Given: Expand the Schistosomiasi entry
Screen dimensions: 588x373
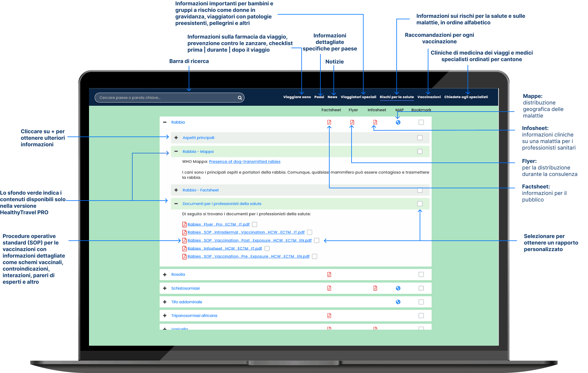Looking at the screenshot, I should (x=165, y=288).
